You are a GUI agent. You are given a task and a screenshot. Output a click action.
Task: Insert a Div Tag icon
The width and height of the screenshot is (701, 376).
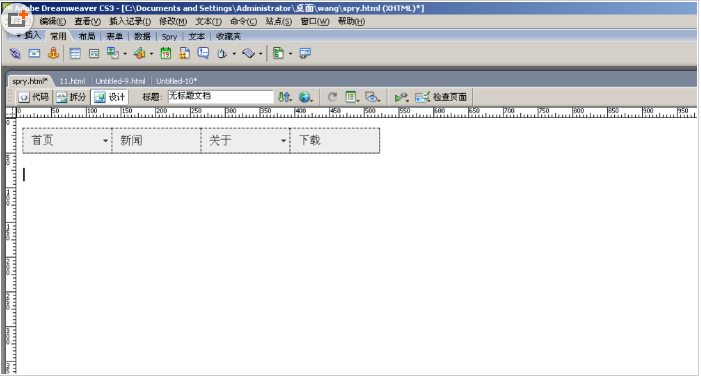[94, 54]
